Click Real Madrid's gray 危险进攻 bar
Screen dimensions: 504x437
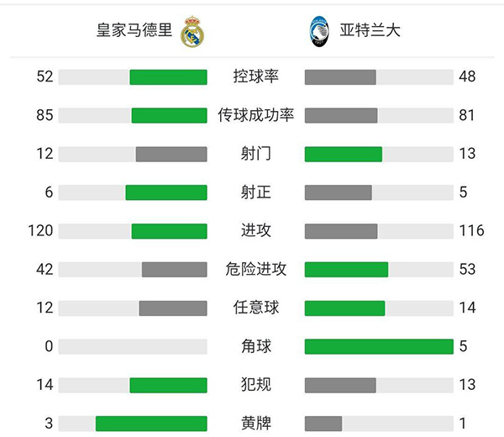tap(174, 270)
